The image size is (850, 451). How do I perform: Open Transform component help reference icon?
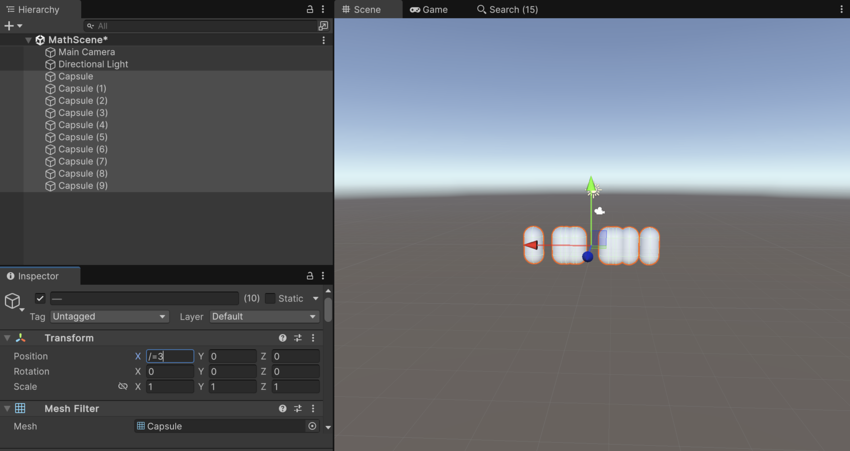[282, 338]
